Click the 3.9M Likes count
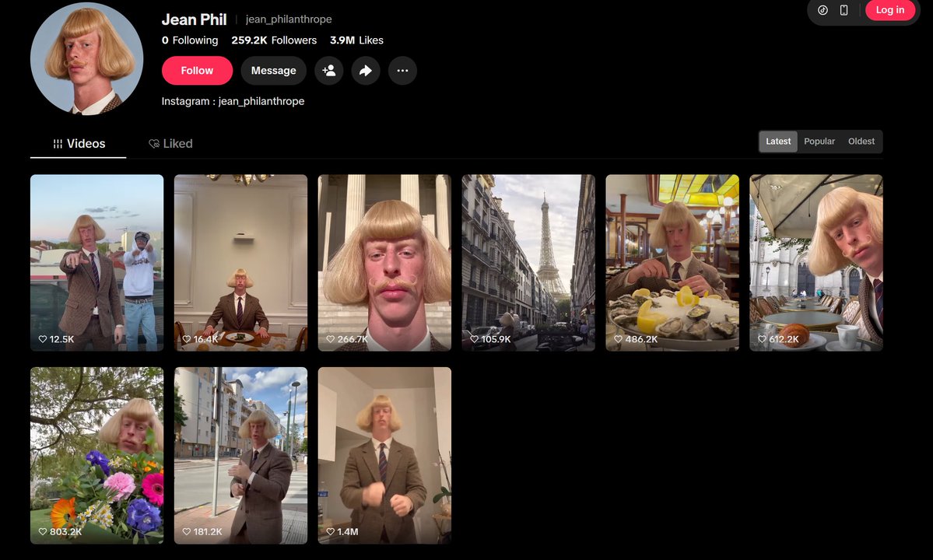This screenshot has width=933, height=560. click(x=356, y=40)
